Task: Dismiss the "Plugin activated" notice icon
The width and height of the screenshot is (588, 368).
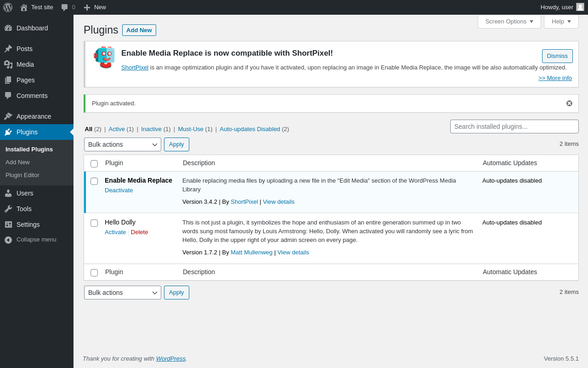Action: coord(569,103)
